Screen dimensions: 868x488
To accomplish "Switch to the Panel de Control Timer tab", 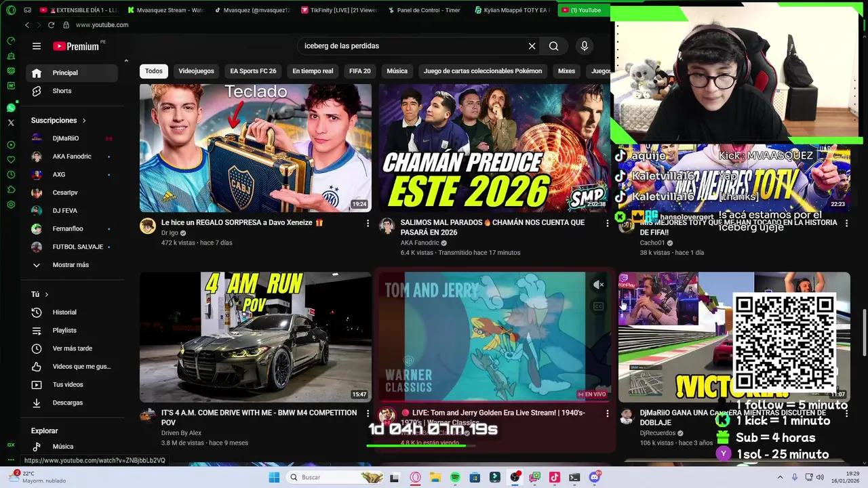I will [x=426, y=10].
